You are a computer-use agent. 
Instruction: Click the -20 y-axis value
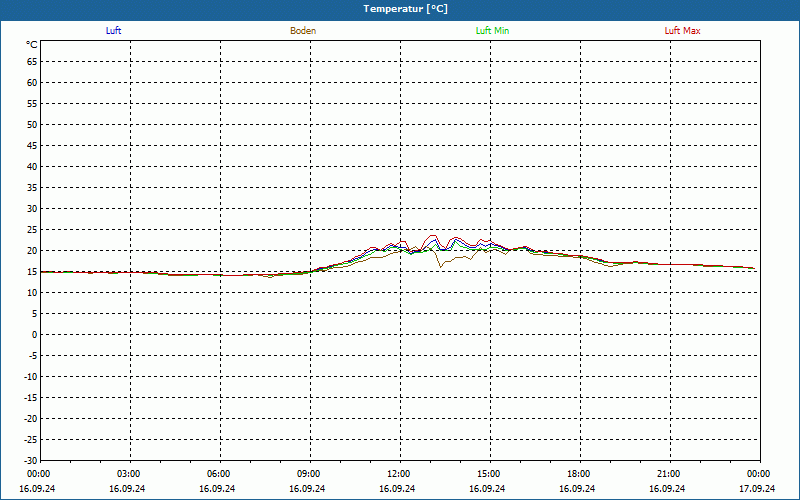pyautogui.click(x=31, y=418)
